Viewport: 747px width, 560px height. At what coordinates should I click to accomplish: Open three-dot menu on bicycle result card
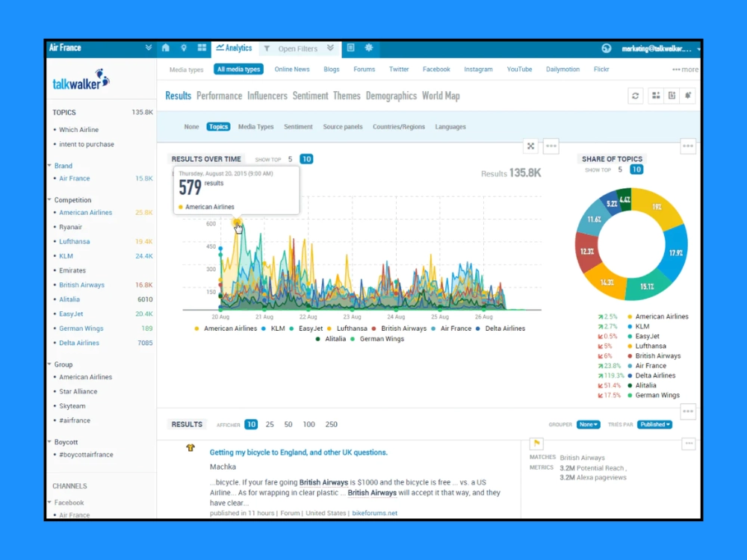click(x=689, y=444)
